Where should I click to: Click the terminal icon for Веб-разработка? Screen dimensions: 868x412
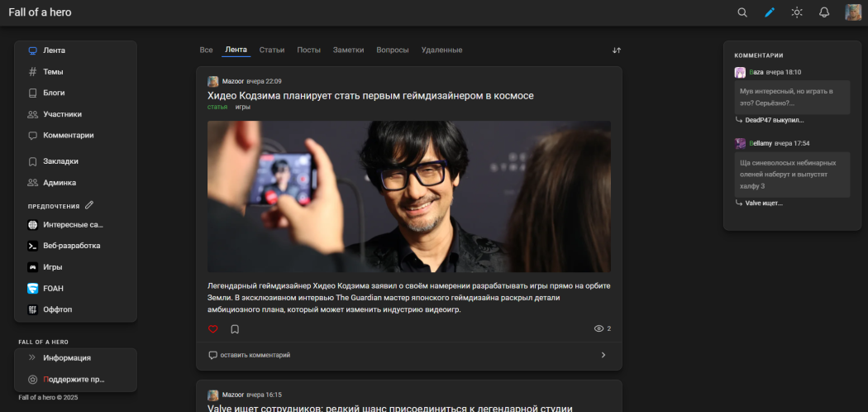coord(33,246)
